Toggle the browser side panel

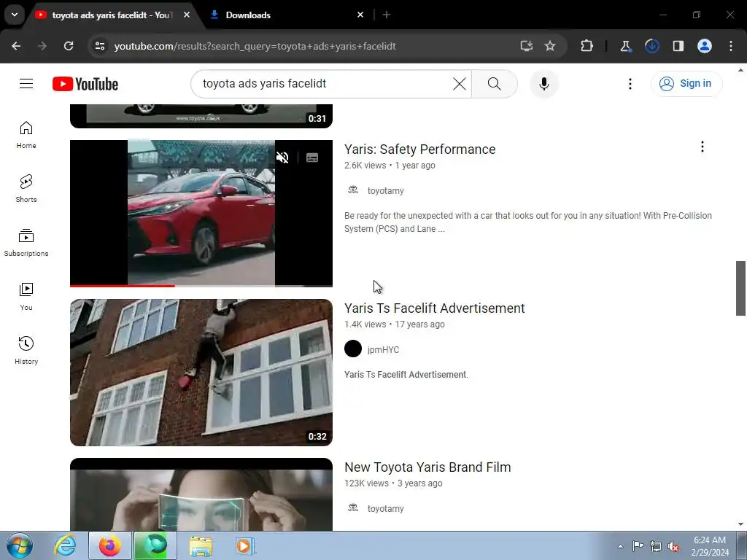[x=678, y=46]
